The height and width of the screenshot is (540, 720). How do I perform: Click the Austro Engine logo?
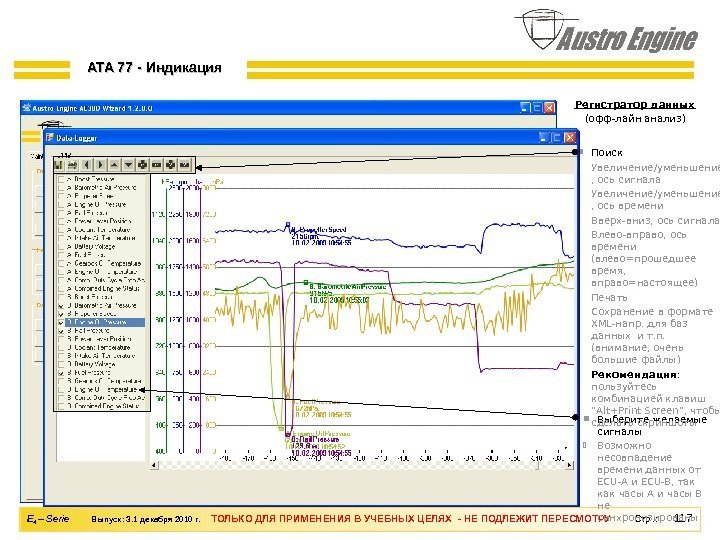pyautogui.click(x=606, y=31)
